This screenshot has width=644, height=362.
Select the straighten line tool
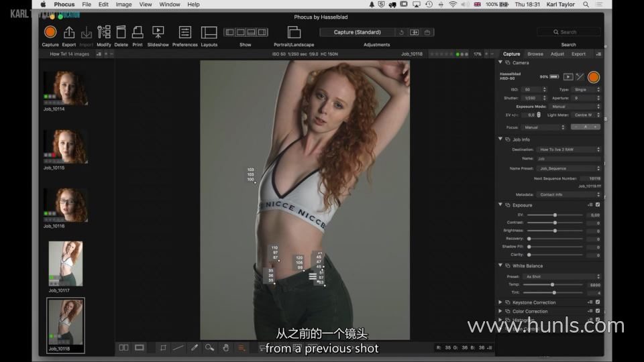tap(178, 348)
